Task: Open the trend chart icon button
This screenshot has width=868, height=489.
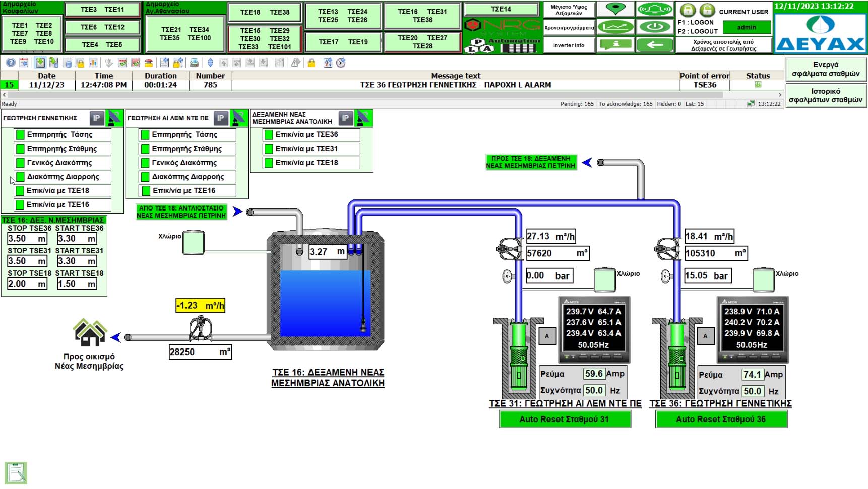Action: coord(615,27)
